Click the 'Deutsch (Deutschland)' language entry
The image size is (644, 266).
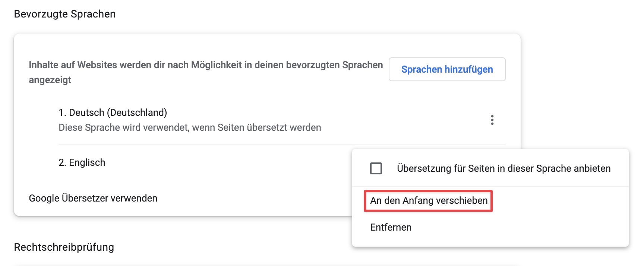click(x=118, y=113)
